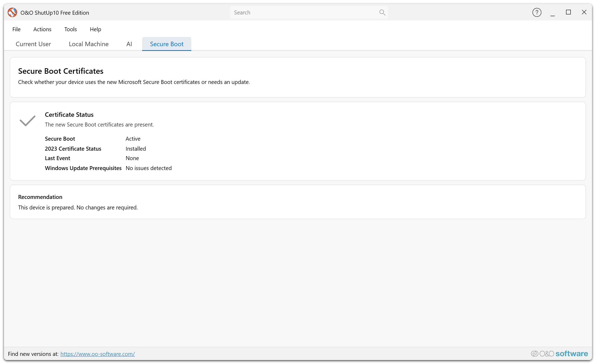
Task: Click the 'Last Event' label
Action: [x=58, y=158]
